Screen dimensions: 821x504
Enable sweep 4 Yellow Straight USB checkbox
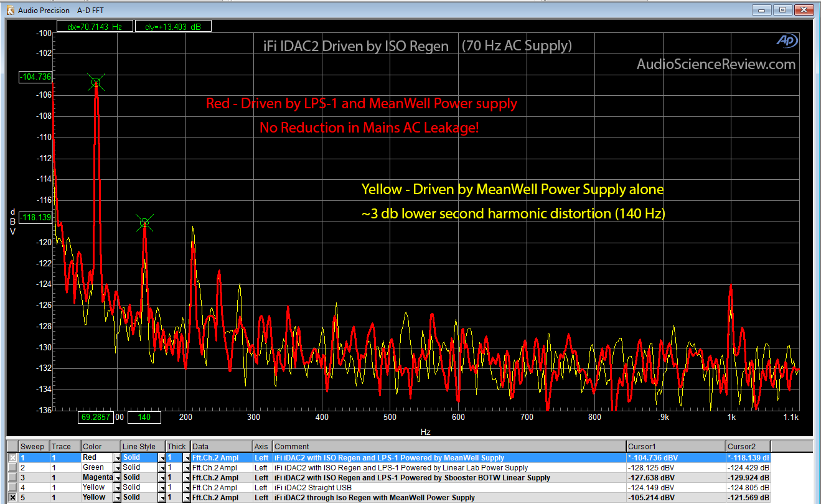click(12, 487)
